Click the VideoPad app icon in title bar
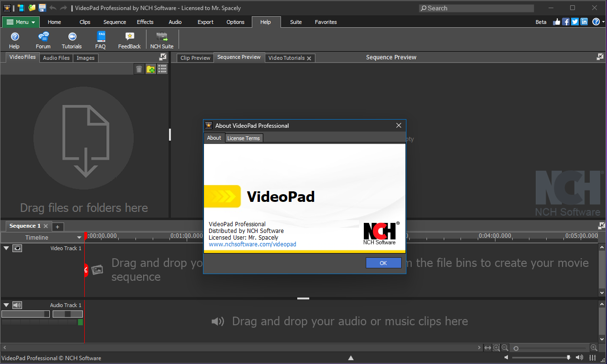Screen dimensions: 607x364 point(7,8)
